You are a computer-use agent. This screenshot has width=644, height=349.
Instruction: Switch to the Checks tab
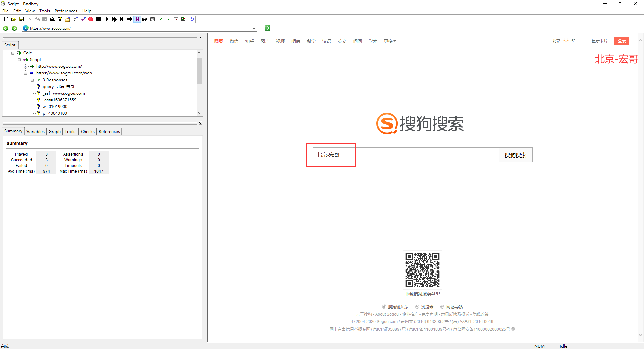[88, 131]
